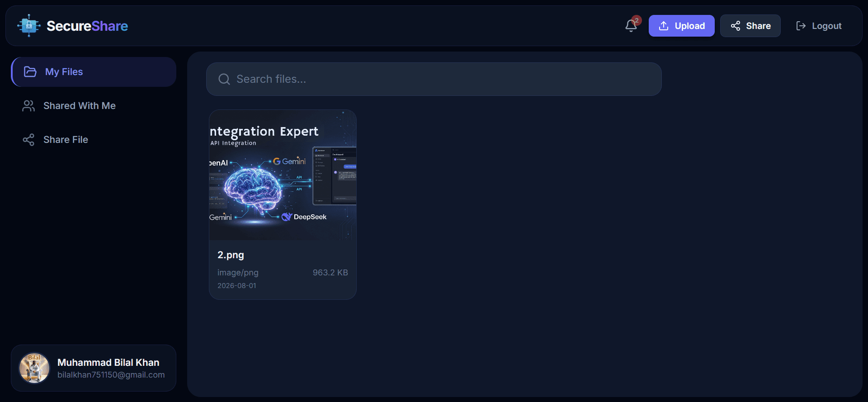This screenshot has height=402, width=868.
Task: Open the Share File page
Action: pyautogui.click(x=94, y=140)
